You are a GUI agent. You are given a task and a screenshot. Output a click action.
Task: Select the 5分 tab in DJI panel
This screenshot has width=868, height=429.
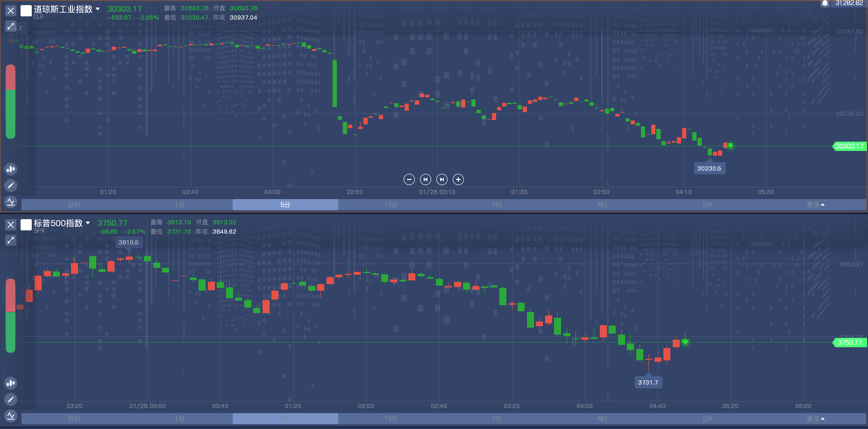[x=285, y=205]
